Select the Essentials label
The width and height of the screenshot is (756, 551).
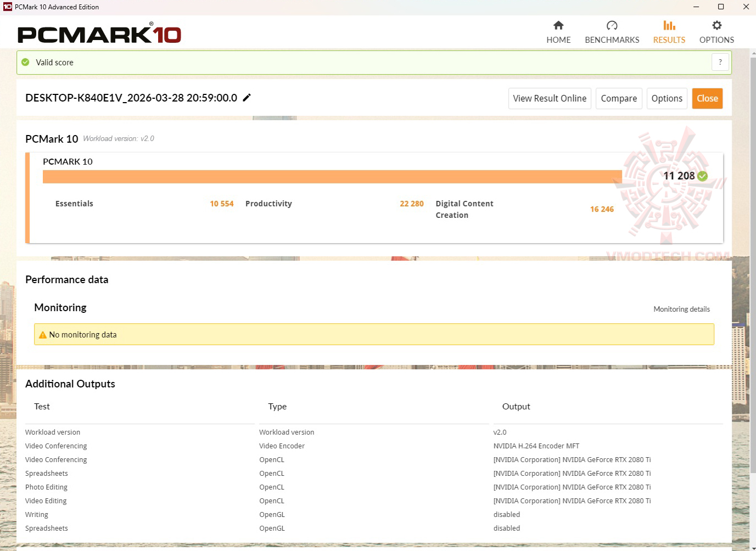[74, 204]
